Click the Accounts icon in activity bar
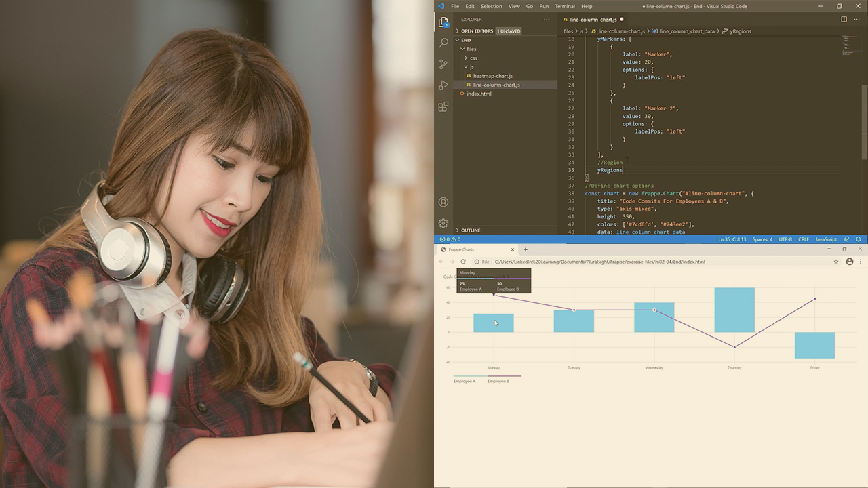This screenshot has height=488, width=868. 443,202
